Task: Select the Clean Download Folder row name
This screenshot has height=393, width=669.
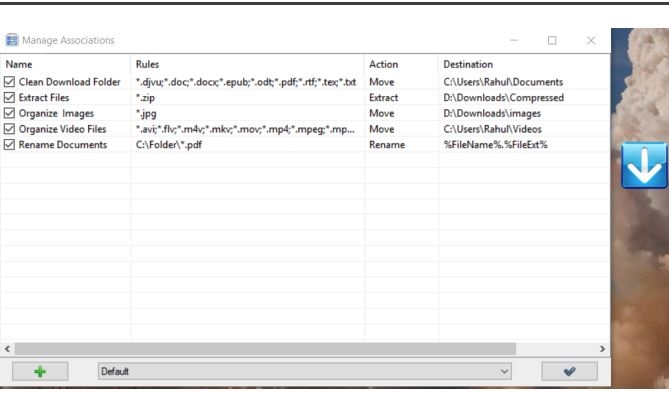Action: (x=70, y=82)
